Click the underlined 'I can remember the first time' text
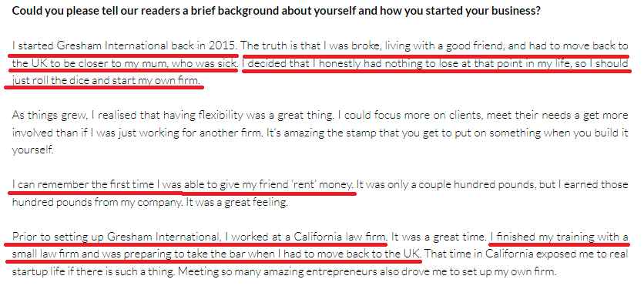The height and width of the screenshot is (296, 644). (x=84, y=184)
